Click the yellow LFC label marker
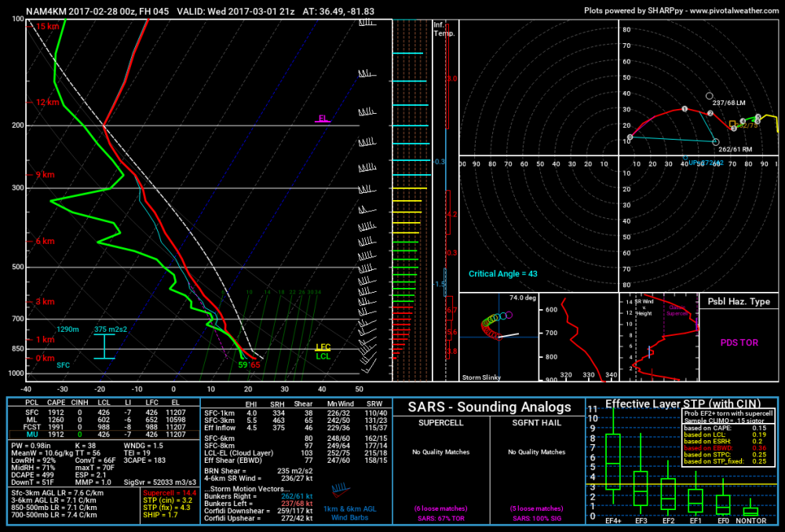The width and height of the screenshot is (785, 532). pos(323,347)
